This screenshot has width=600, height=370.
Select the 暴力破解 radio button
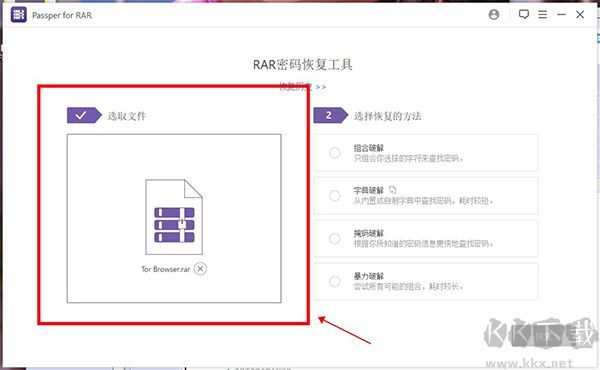click(334, 281)
